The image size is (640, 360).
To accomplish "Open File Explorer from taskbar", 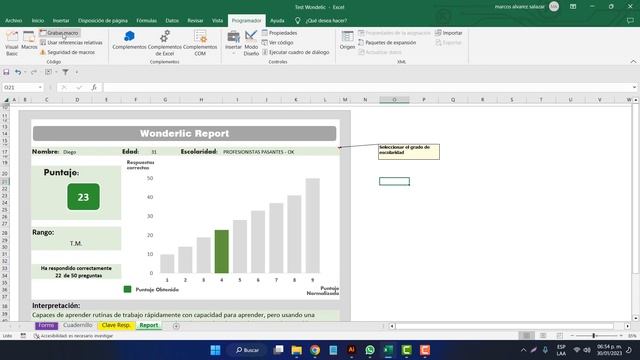I will pyautogui.click(x=296, y=350).
